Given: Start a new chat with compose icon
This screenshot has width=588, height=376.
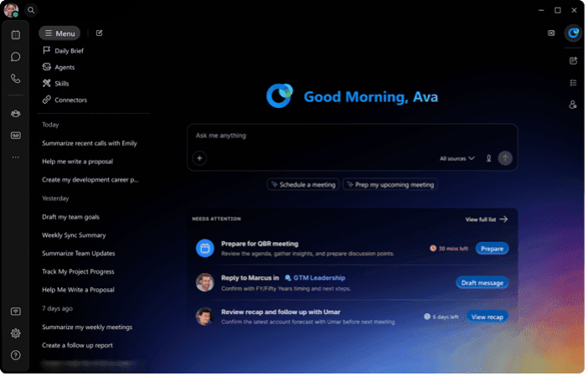Looking at the screenshot, I should 100,33.
